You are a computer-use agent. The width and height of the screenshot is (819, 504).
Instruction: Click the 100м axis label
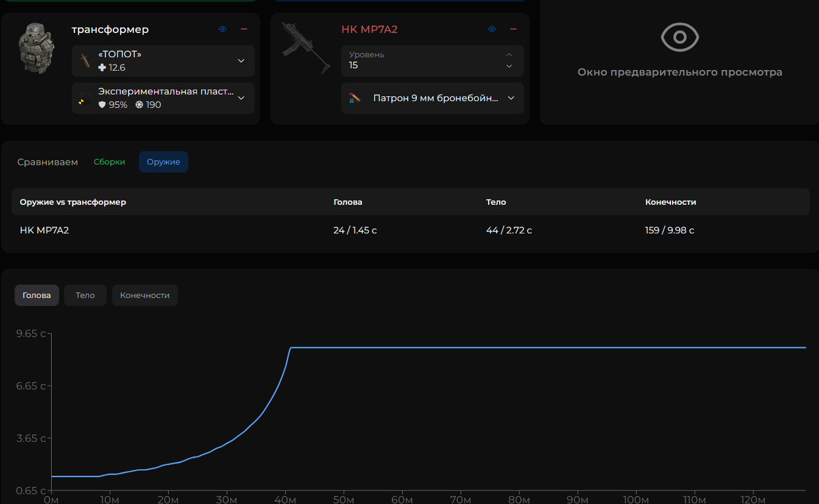[636, 500]
